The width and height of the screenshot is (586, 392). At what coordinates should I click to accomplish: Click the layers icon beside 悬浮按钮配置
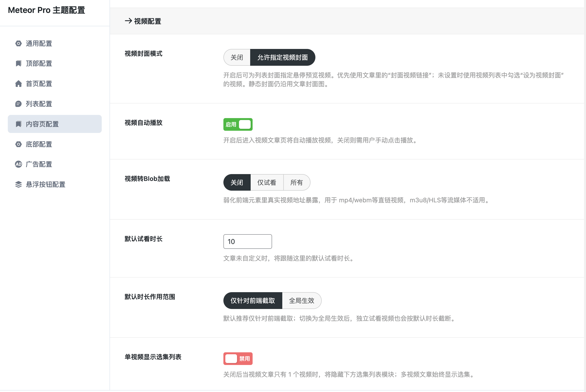(18, 185)
